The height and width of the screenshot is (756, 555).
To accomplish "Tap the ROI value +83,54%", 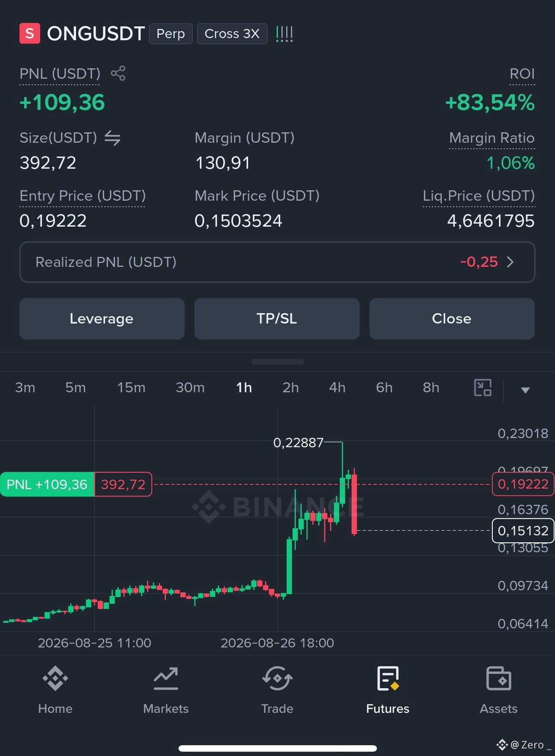I will click(x=490, y=103).
